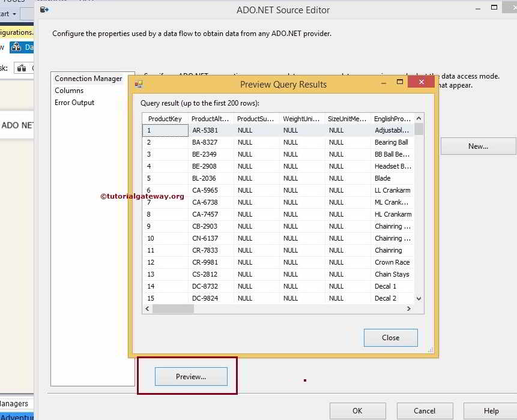The width and height of the screenshot is (517, 420).
Task: Click the Preview... button
Action: [x=191, y=377]
